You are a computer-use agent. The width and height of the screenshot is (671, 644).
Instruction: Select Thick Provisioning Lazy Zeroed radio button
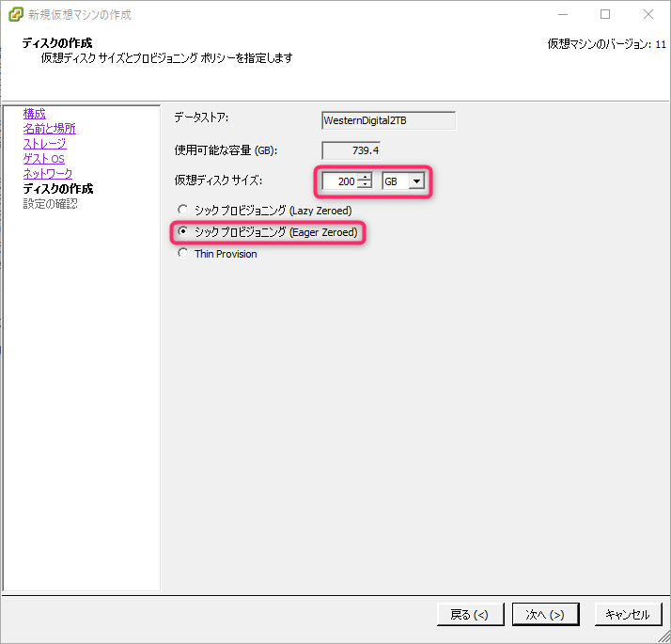click(182, 210)
